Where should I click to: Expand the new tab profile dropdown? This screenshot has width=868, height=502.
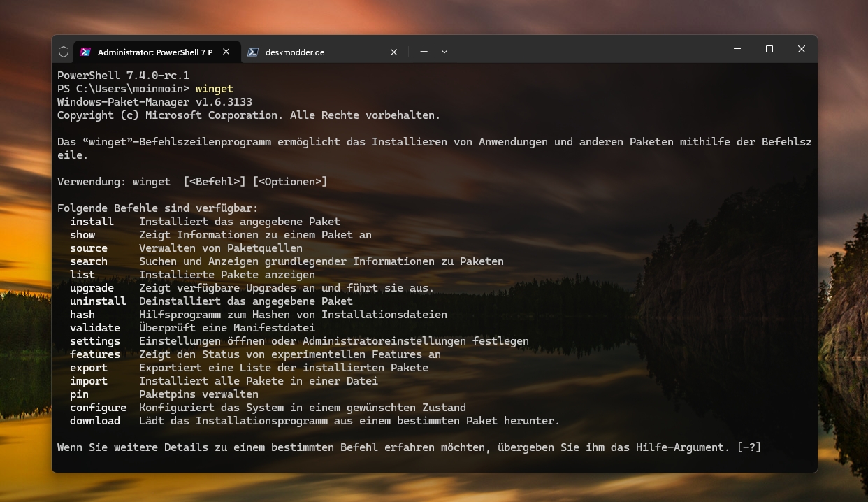click(444, 52)
